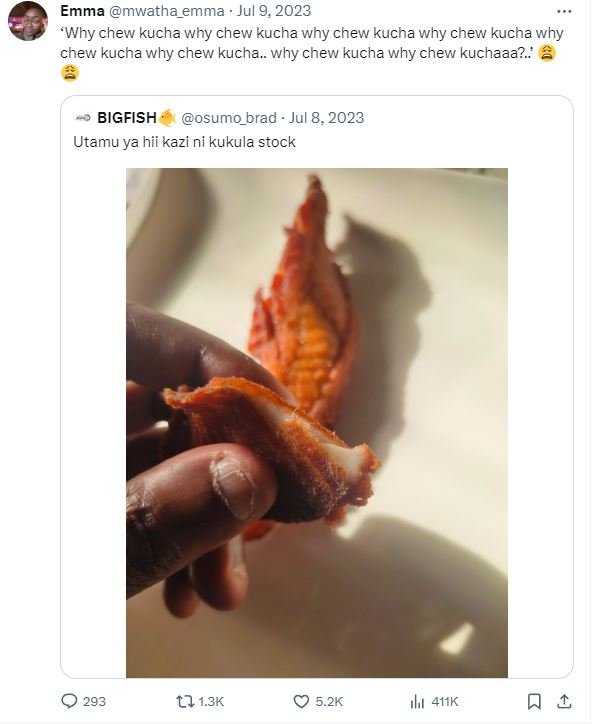Viewport: 601px width, 724px height.
Task: Repost the tweet using the retweet icon
Action: [184, 701]
